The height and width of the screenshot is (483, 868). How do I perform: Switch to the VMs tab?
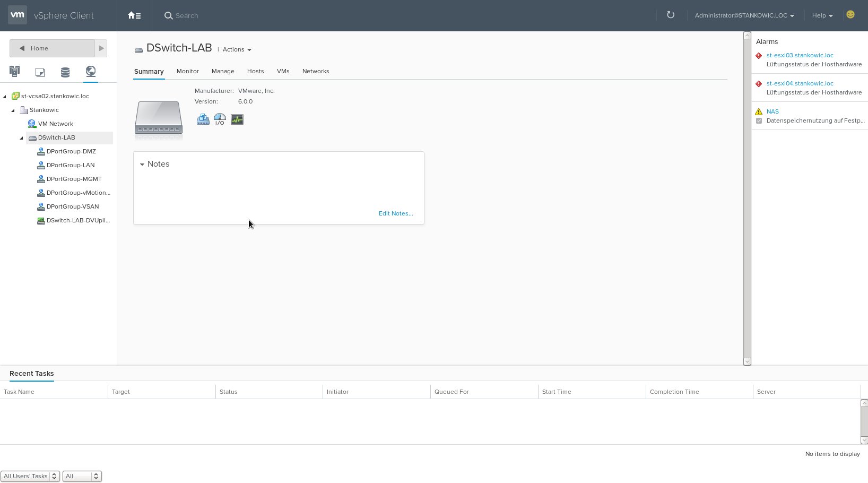tap(283, 71)
